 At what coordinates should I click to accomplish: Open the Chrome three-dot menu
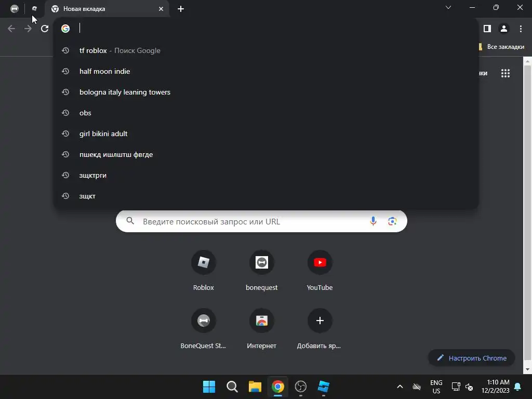coord(521,29)
